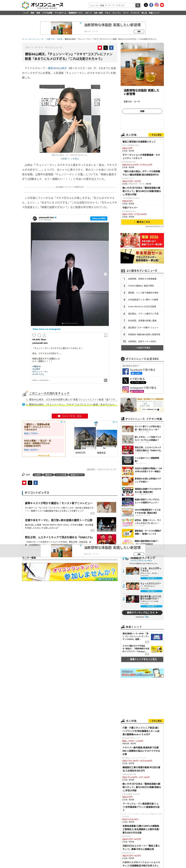Click ranking item 5 Snow Manの3人が点灯式登場

tap(142, 307)
